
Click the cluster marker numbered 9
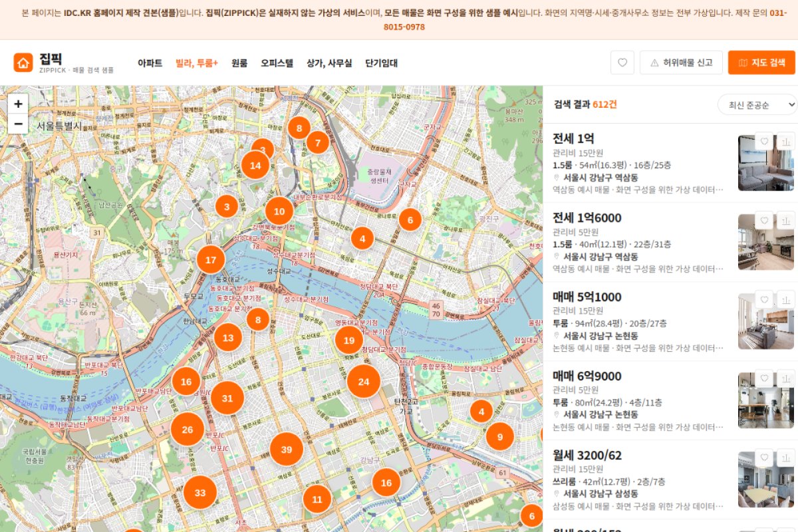[500, 437]
